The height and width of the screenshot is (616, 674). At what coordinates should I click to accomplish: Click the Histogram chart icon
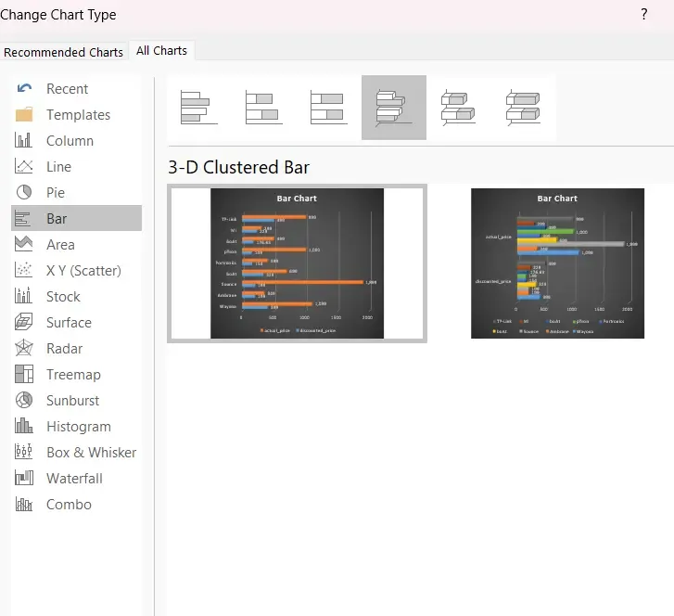tap(24, 426)
